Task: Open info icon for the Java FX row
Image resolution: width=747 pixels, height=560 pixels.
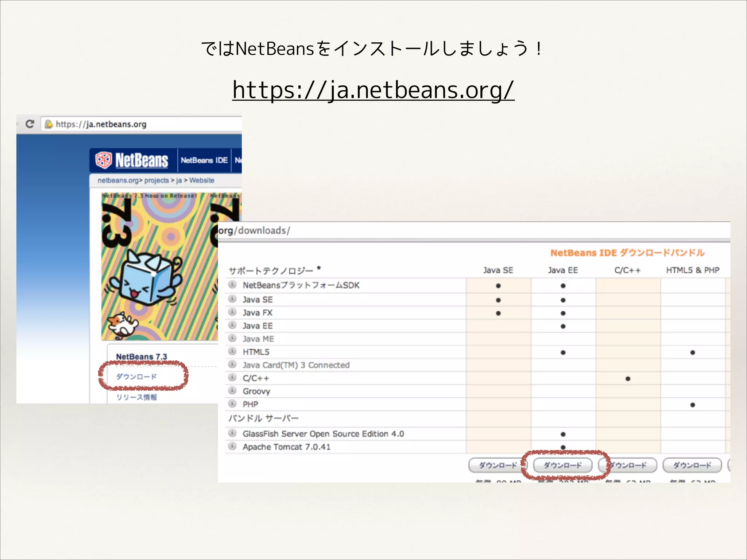Action: point(232,312)
